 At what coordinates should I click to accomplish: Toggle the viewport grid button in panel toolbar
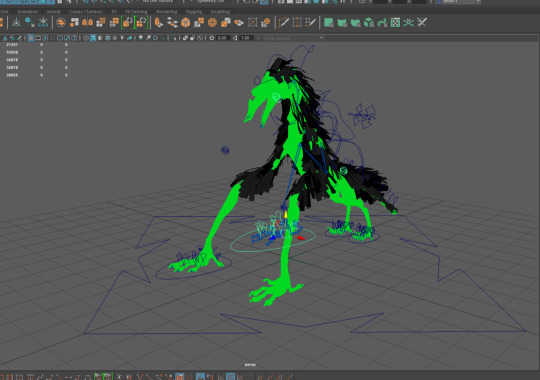pos(31,38)
